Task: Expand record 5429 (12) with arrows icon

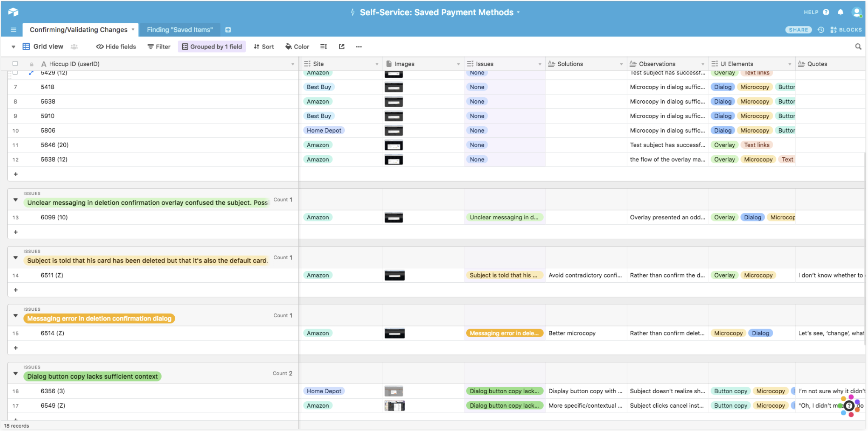Action: [x=31, y=73]
